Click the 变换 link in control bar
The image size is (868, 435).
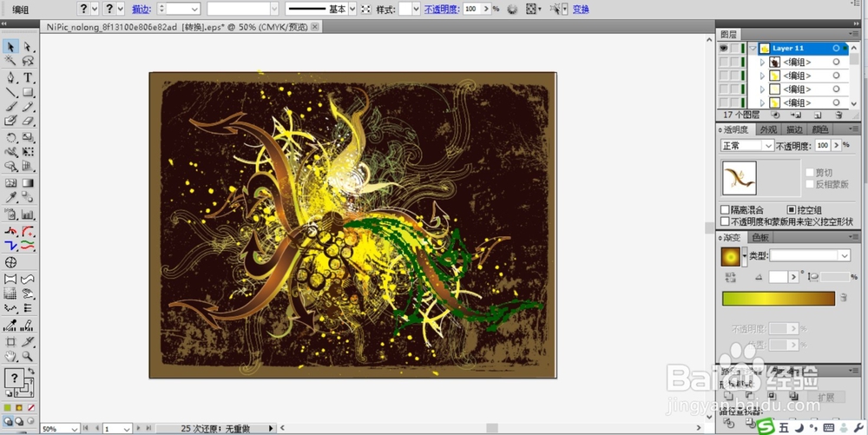click(581, 9)
